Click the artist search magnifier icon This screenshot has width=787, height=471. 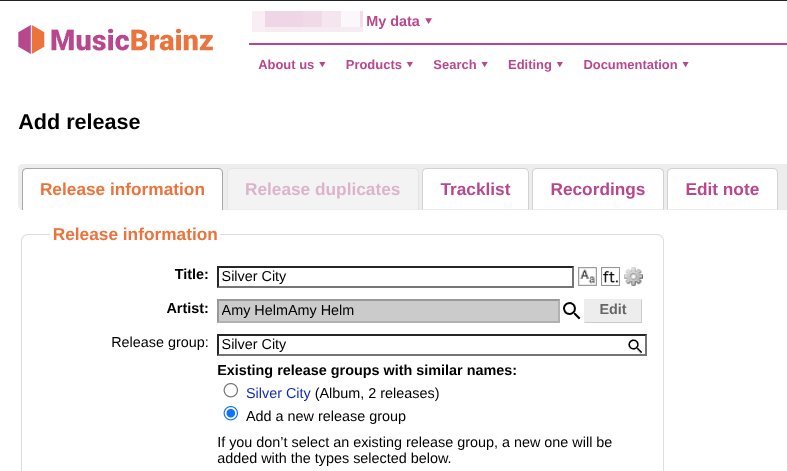click(571, 311)
